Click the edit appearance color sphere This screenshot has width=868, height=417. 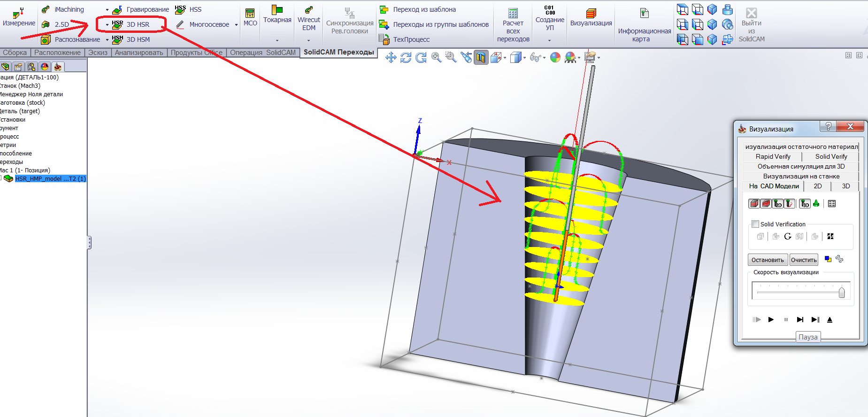point(555,57)
